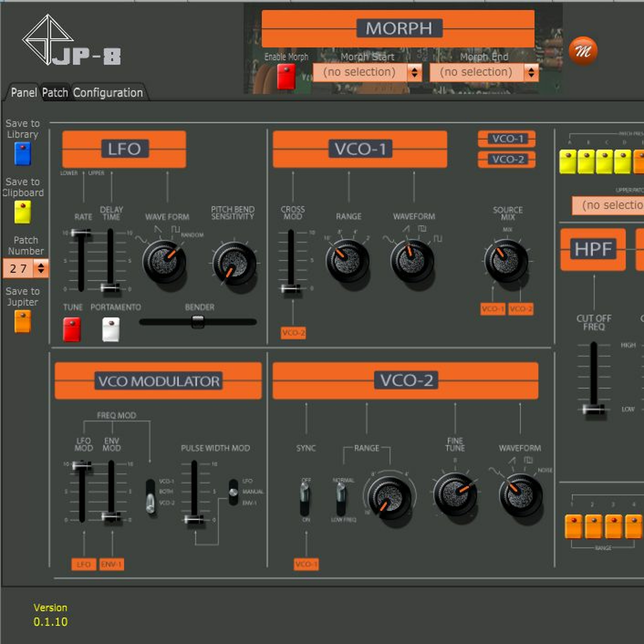Click orange range button 4
Viewport: 644px width, 644px height.
[x=634, y=527]
